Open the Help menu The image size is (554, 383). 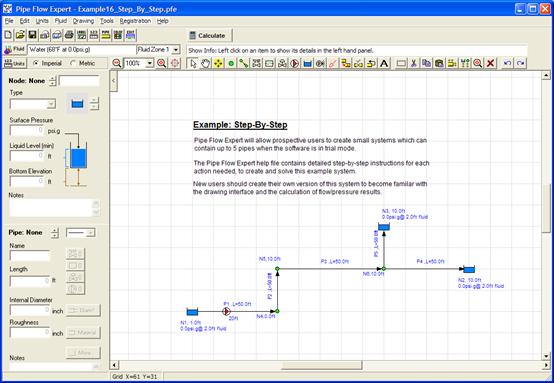[163, 21]
